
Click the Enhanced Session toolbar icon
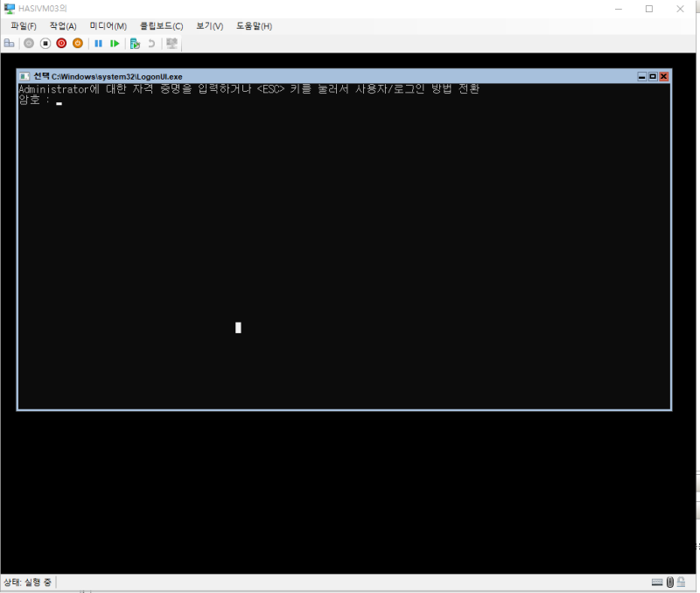(x=171, y=43)
